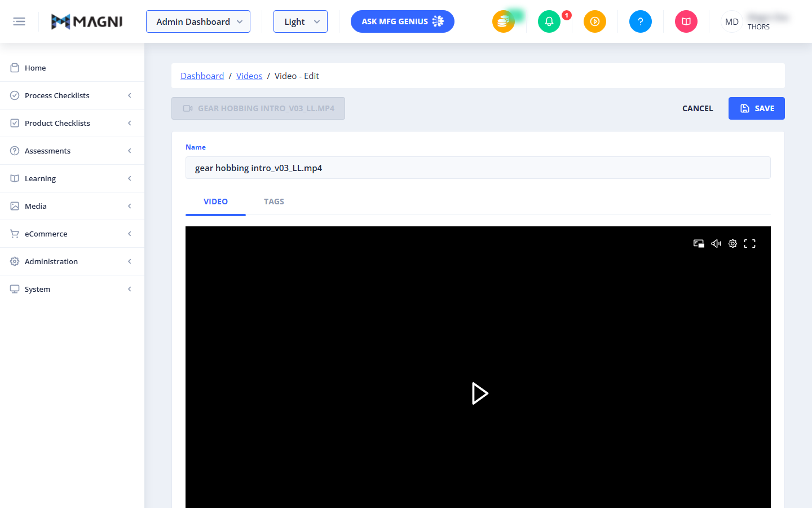
Task: Expand the Process Checklists chevron
Action: [x=130, y=95]
